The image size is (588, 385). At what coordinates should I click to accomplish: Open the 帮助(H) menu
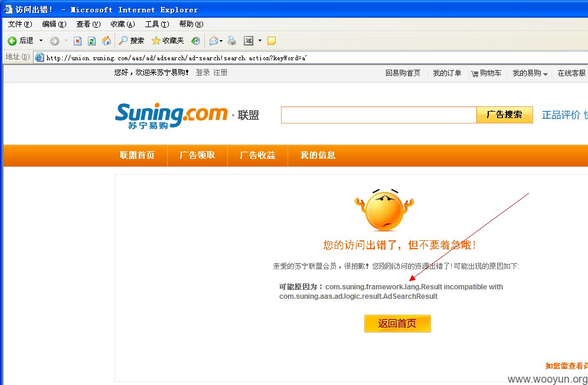(191, 24)
